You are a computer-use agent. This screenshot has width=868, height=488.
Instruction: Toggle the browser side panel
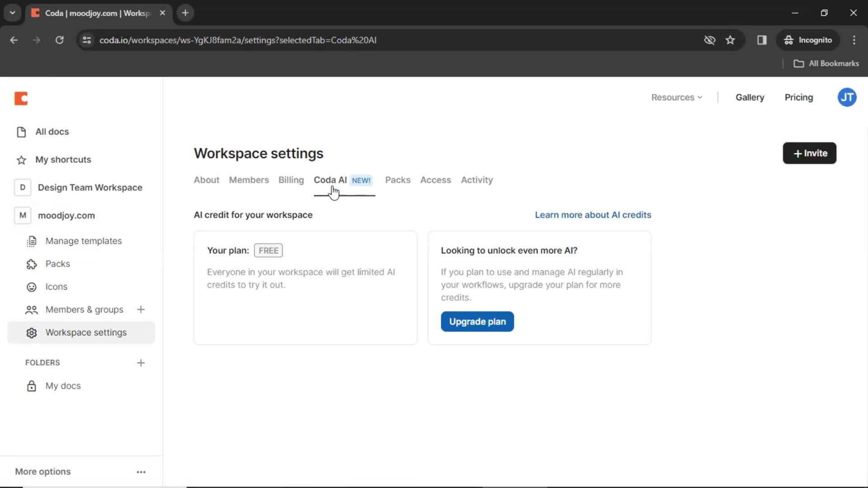pyautogui.click(x=762, y=40)
